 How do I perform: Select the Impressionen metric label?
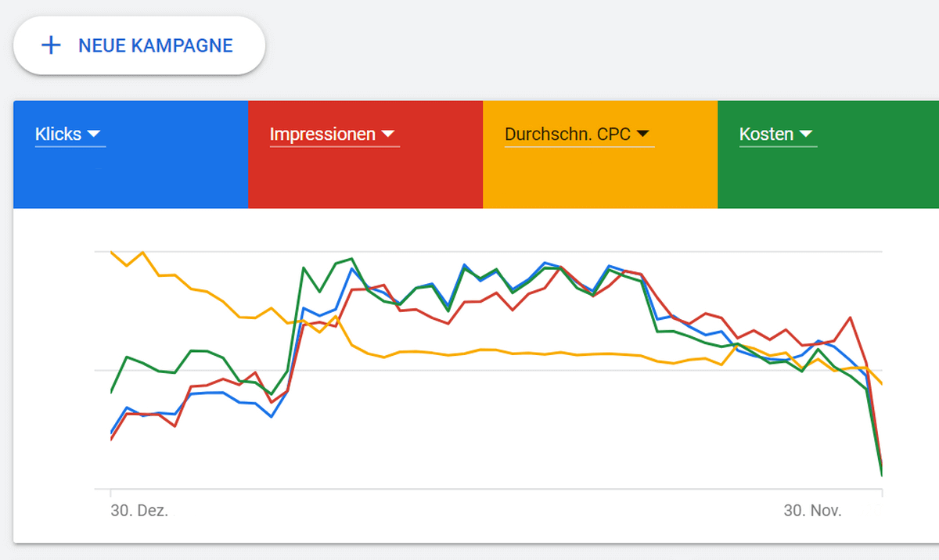click(322, 135)
